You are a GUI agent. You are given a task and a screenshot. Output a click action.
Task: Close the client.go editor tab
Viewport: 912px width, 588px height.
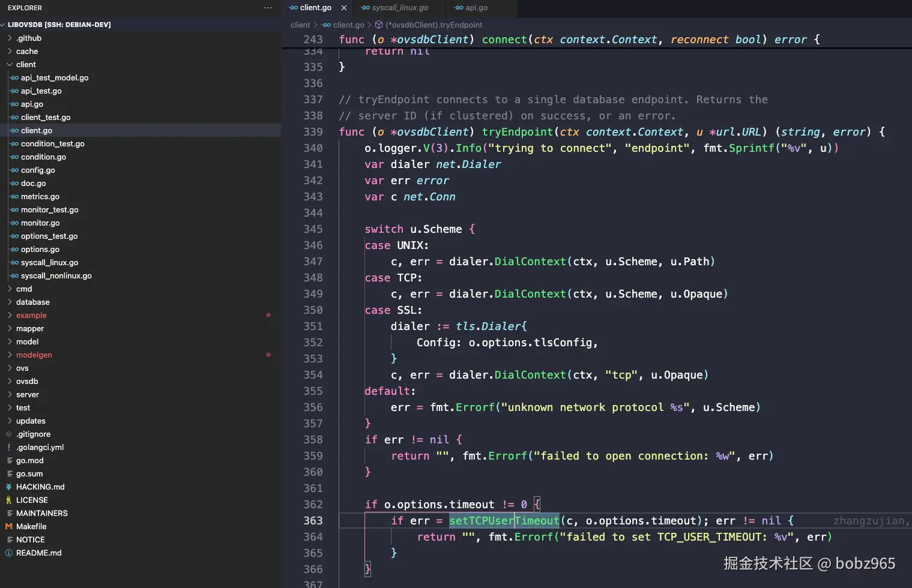(x=344, y=8)
